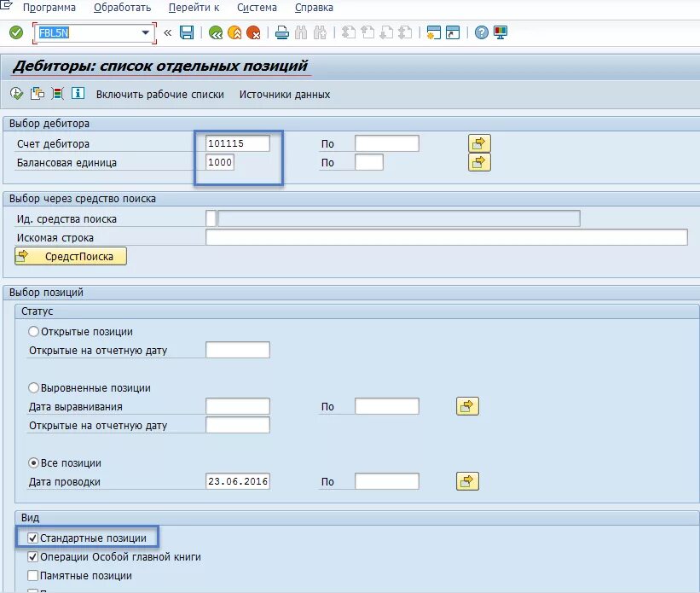This screenshot has width=700, height=593.
Task: Toggle Операции Особой главной книги checkbox
Action: [x=32, y=557]
